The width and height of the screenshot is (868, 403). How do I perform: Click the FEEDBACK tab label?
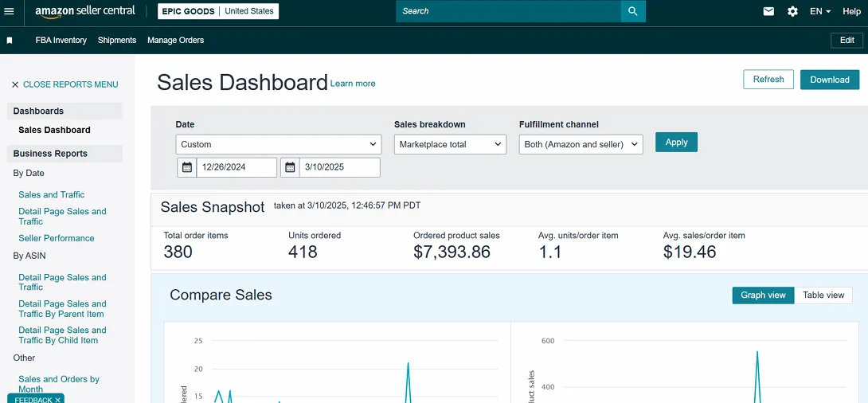tap(33, 400)
